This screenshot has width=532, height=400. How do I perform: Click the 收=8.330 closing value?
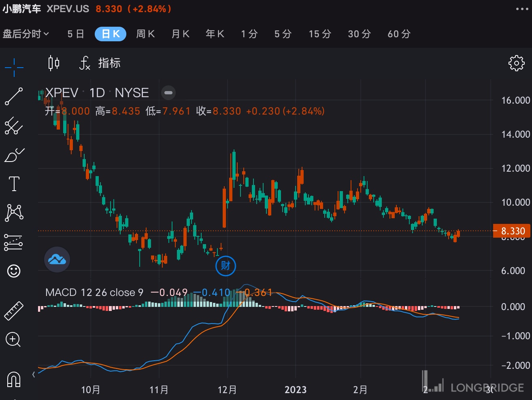(219, 111)
